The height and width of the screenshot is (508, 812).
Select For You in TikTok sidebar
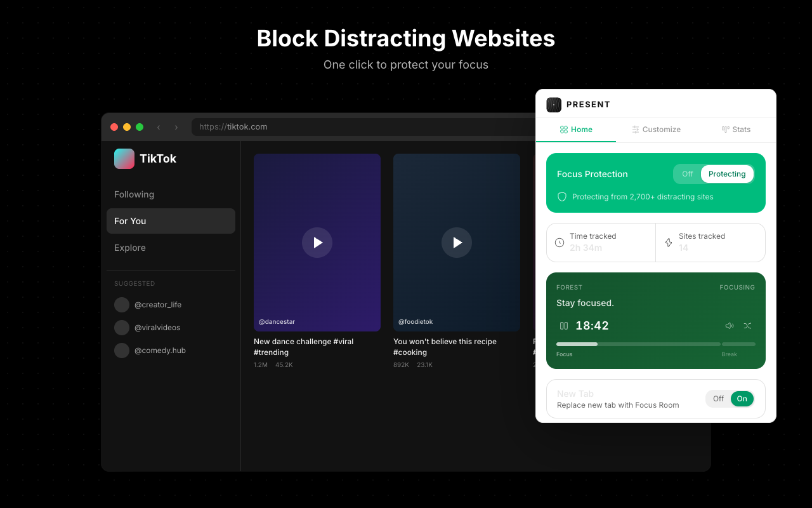[x=171, y=221]
